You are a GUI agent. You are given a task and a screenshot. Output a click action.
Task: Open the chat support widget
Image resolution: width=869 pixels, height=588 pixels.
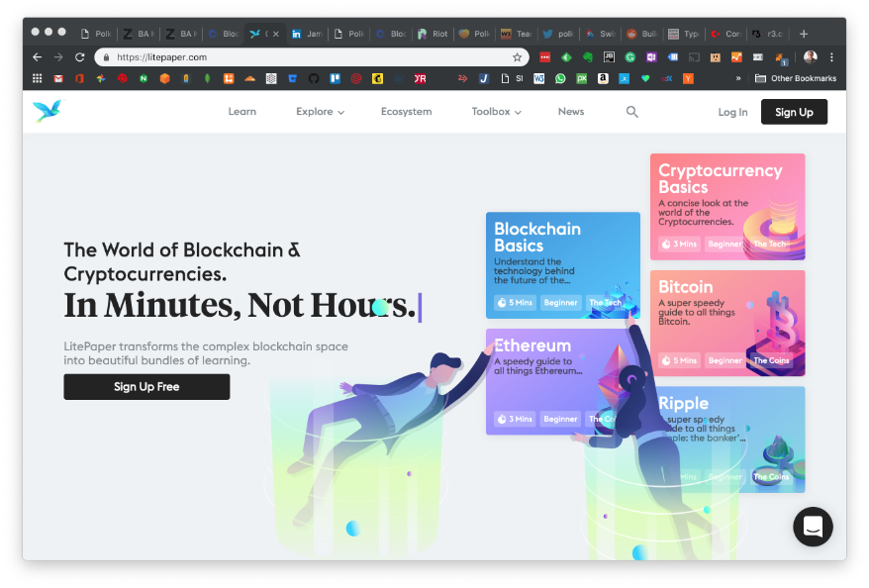[x=813, y=527]
